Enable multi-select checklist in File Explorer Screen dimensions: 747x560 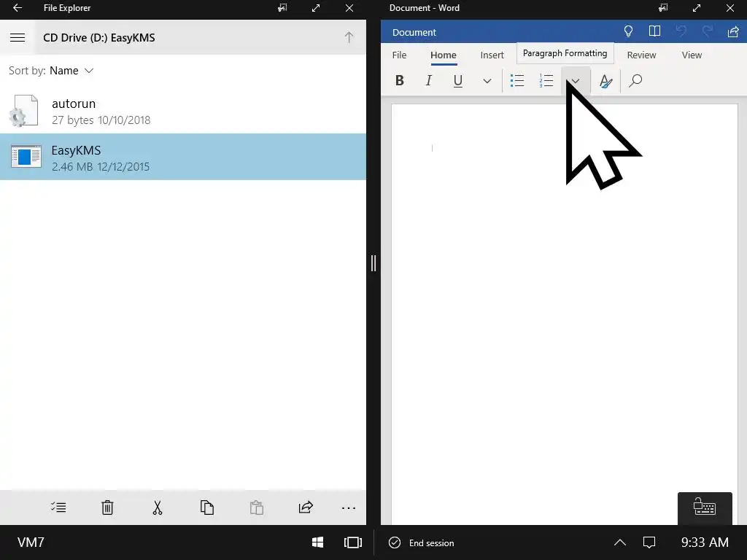click(x=58, y=507)
